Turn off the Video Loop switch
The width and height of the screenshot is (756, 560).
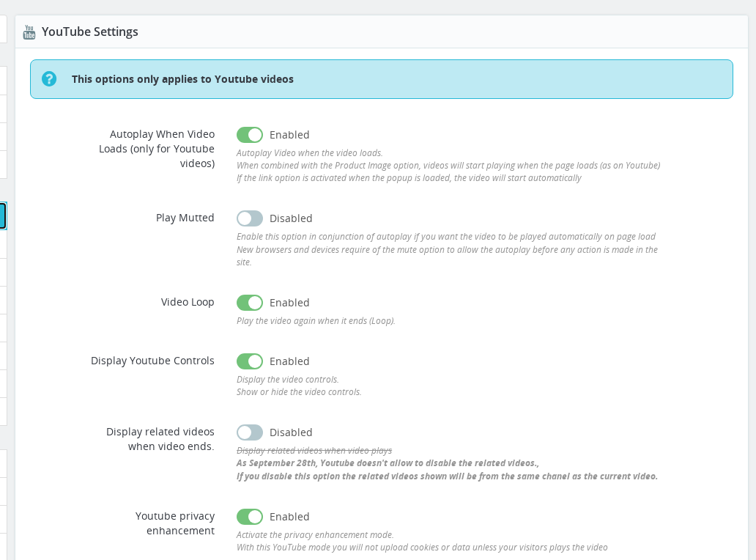[x=250, y=303]
